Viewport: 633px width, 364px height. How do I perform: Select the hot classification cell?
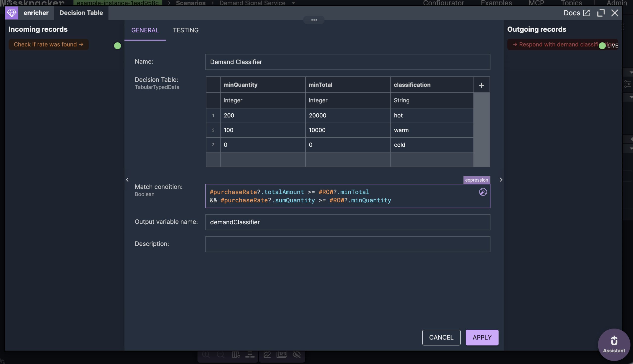(432, 115)
